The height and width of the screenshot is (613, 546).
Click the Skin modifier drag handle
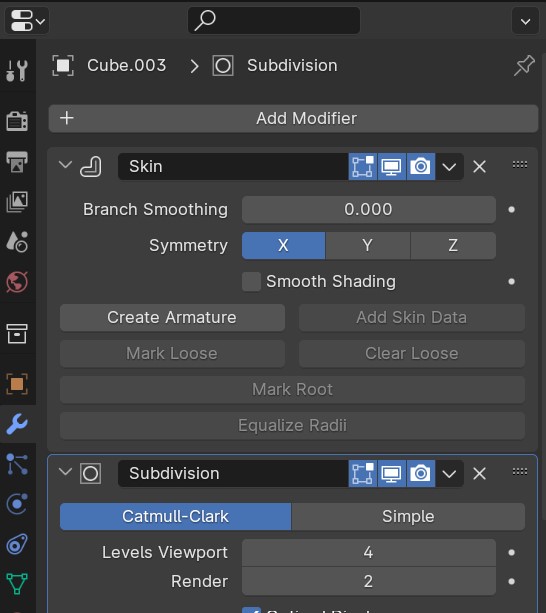pos(519,165)
